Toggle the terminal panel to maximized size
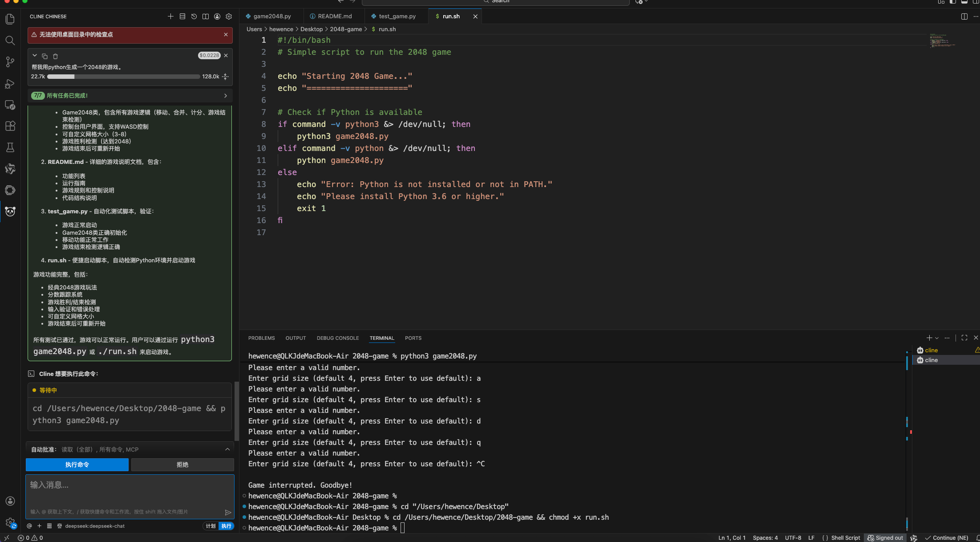The image size is (980, 542). click(964, 338)
